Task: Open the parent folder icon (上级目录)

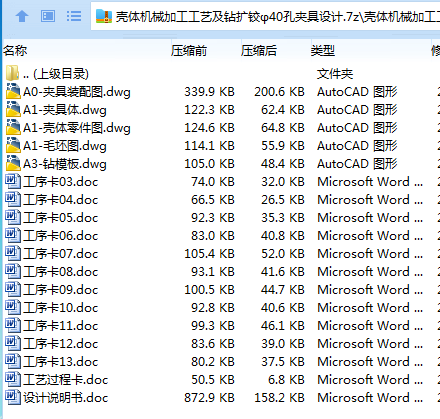Action: pyautogui.click(x=13, y=73)
